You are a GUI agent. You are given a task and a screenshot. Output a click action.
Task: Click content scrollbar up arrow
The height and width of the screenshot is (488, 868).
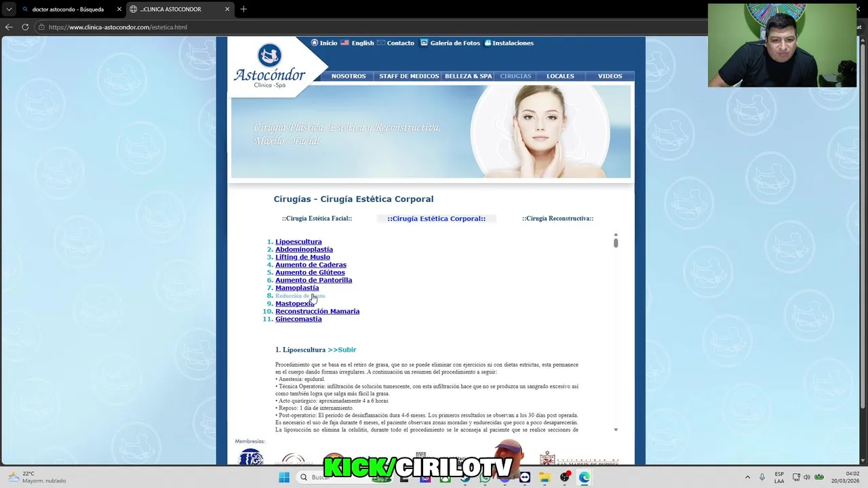coord(616,235)
